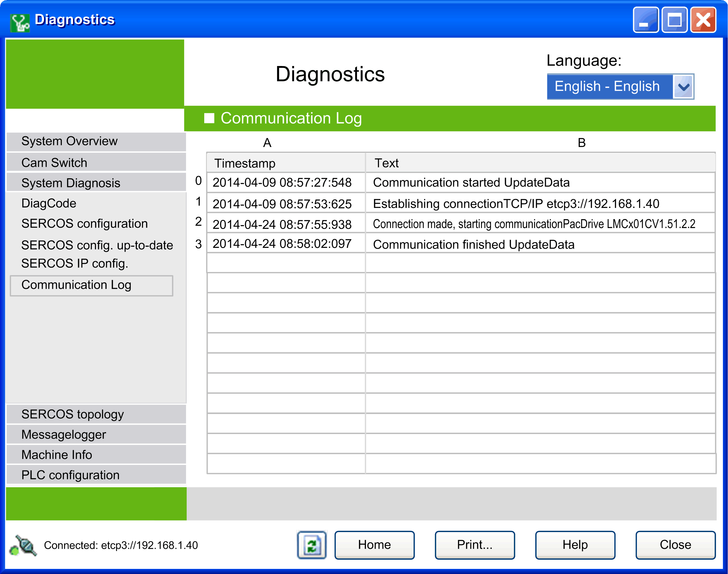Click white square icon beside Communication Log header
728x574 pixels.
(209, 118)
